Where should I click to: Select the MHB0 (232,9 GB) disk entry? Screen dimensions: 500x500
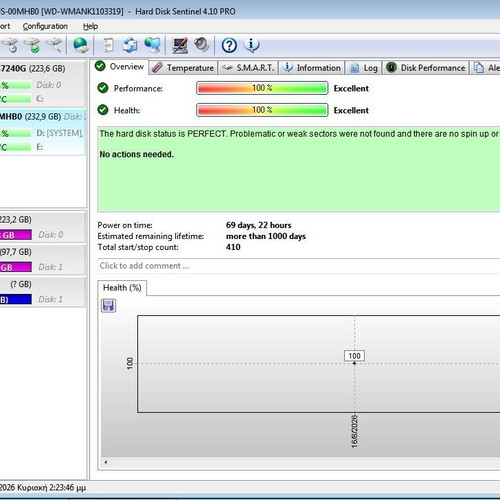coord(43,132)
